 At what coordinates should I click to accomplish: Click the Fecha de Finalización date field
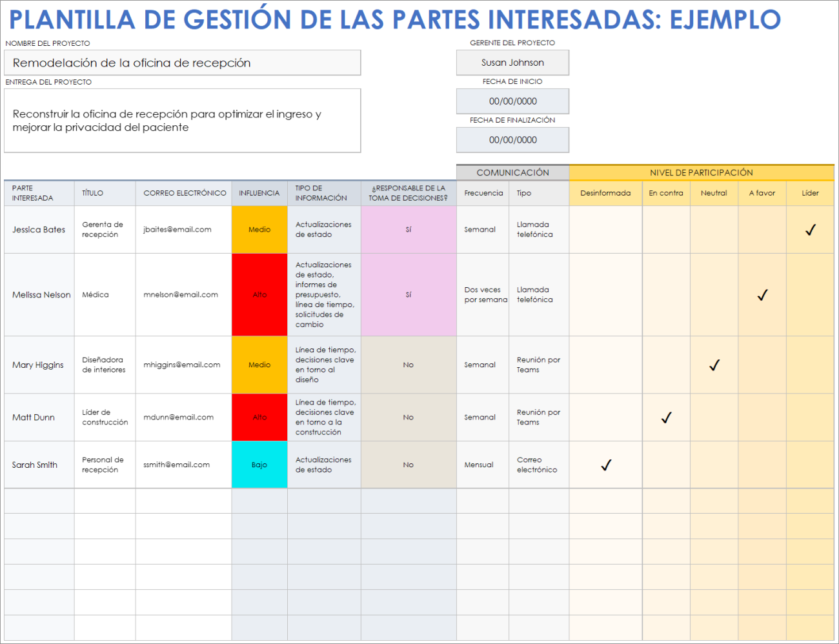(x=512, y=140)
